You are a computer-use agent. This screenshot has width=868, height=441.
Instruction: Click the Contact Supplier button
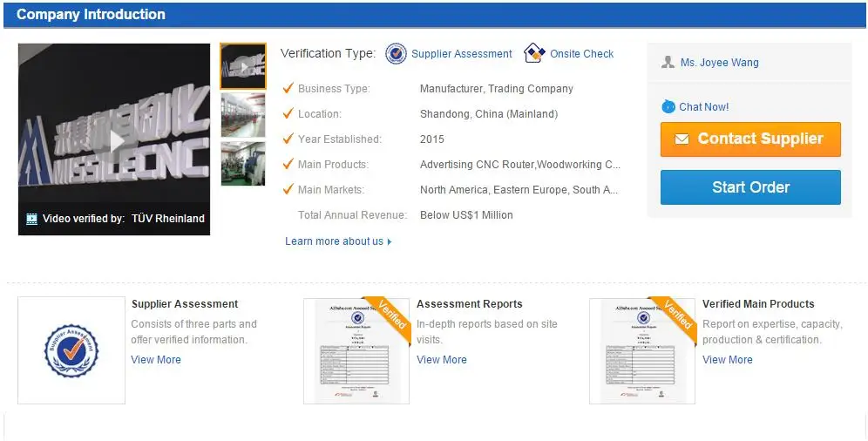click(x=750, y=139)
